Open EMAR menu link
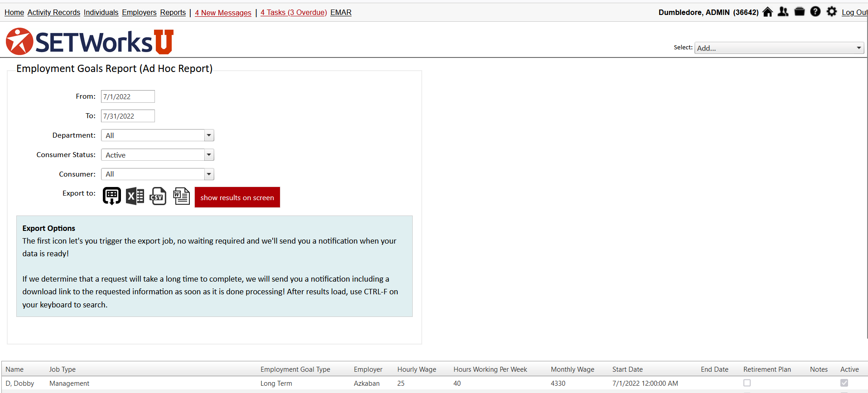The width and height of the screenshot is (868, 393). pos(341,13)
